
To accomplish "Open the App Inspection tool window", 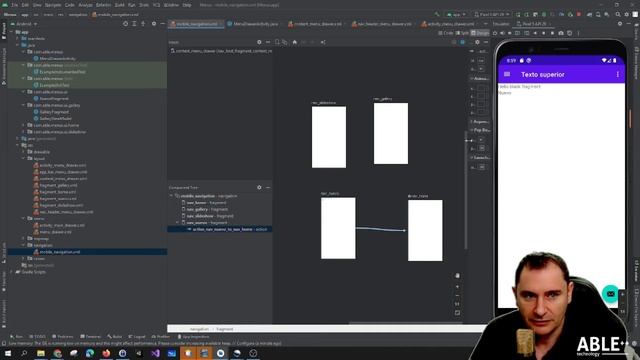I will [x=193, y=337].
